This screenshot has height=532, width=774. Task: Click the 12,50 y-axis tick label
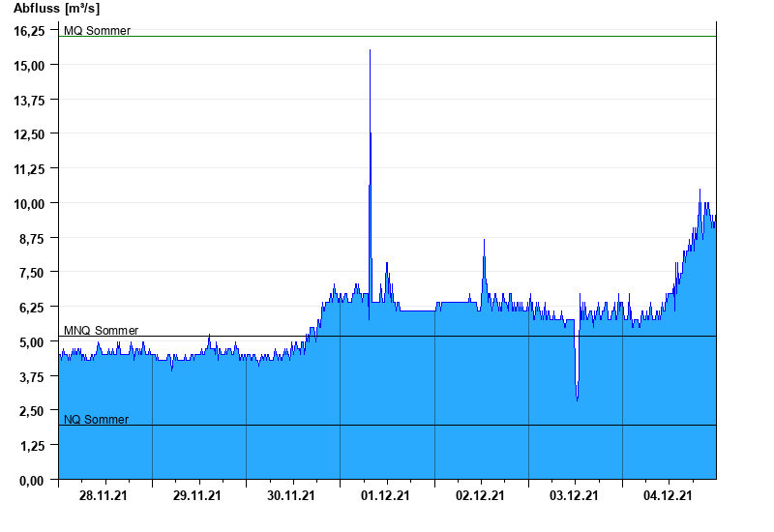click(x=29, y=134)
